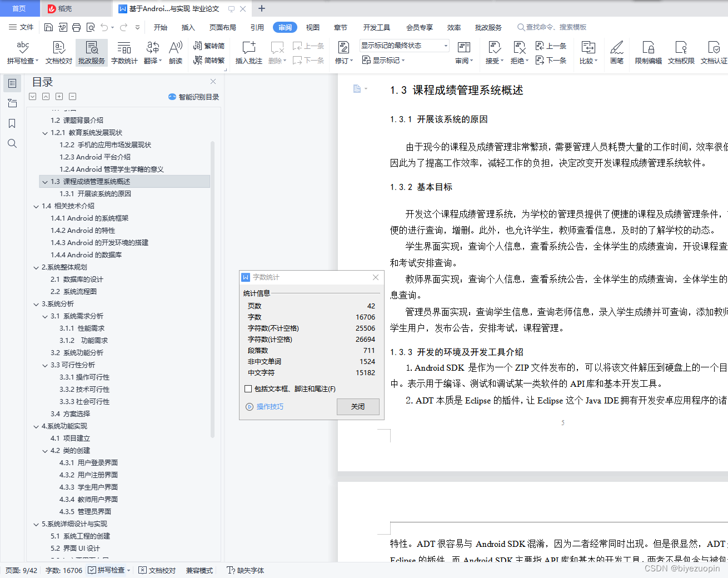The image size is (728, 578).
Task: Open the 开始 ribbon tab
Action: (161, 27)
